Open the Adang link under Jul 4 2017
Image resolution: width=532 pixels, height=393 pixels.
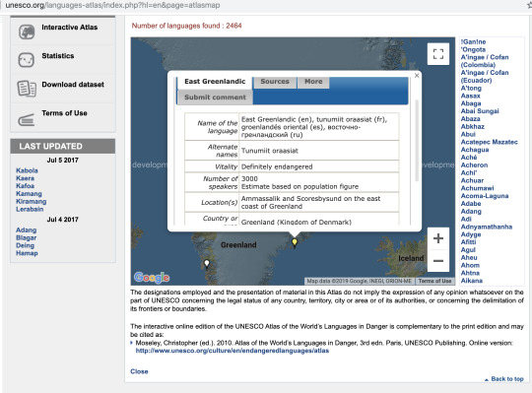(x=27, y=230)
